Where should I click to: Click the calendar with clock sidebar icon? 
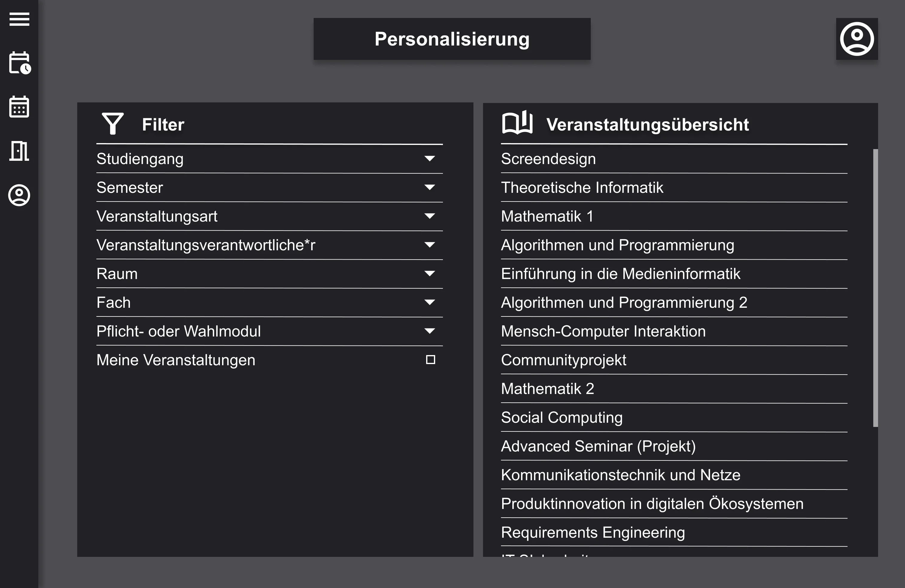[20, 63]
